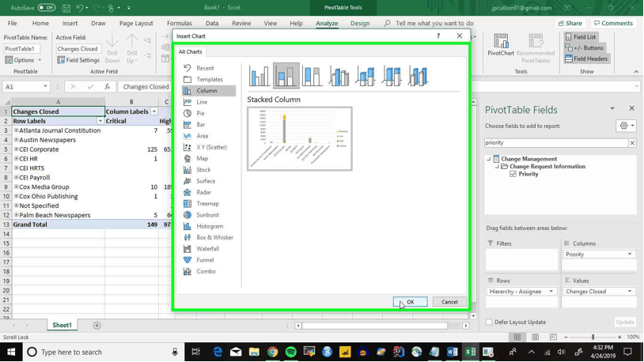Click the PivotTable Name input field
Image resolution: width=644 pixels, height=362 pixels.
click(x=22, y=48)
